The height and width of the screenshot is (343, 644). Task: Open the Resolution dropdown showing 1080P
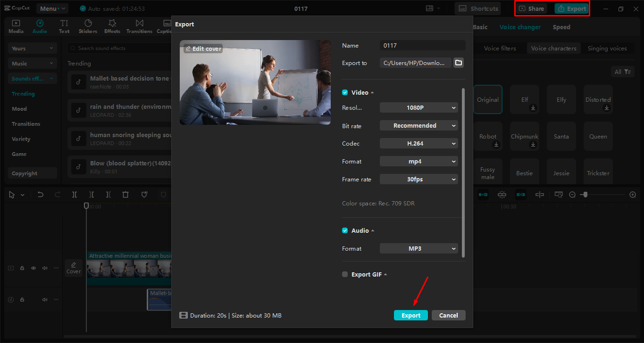(x=419, y=107)
